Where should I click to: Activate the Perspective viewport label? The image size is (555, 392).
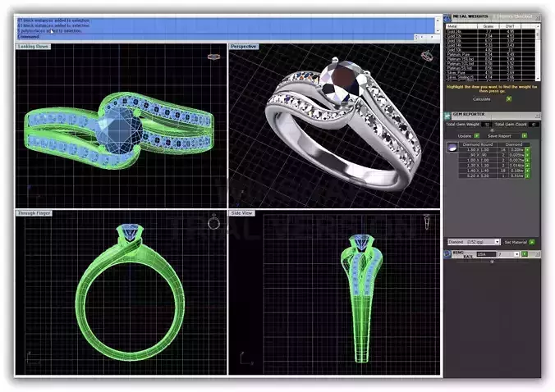click(x=244, y=47)
